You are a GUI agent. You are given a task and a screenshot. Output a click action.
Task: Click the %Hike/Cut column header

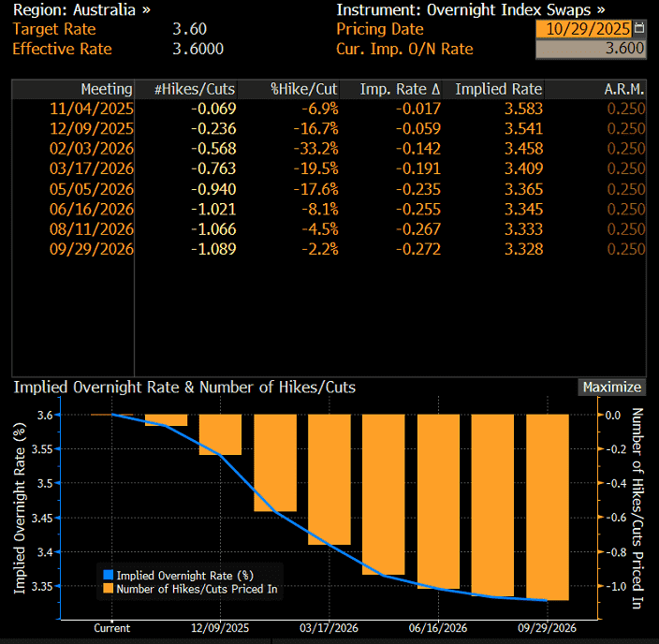(x=304, y=90)
